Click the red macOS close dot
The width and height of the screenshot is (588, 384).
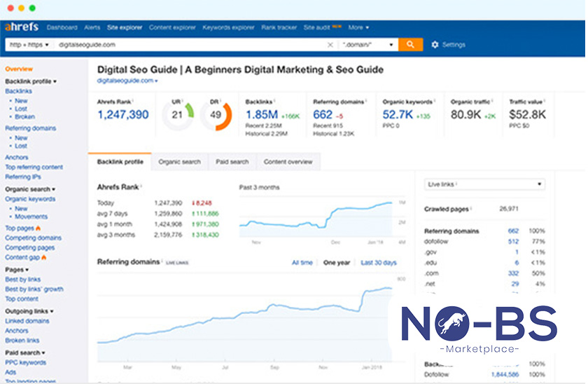click(10, 8)
